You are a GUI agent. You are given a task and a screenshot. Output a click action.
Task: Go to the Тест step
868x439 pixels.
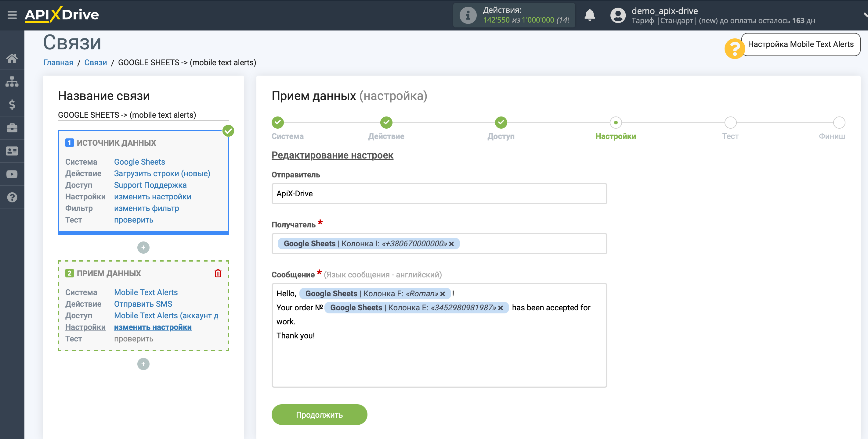[x=730, y=123]
